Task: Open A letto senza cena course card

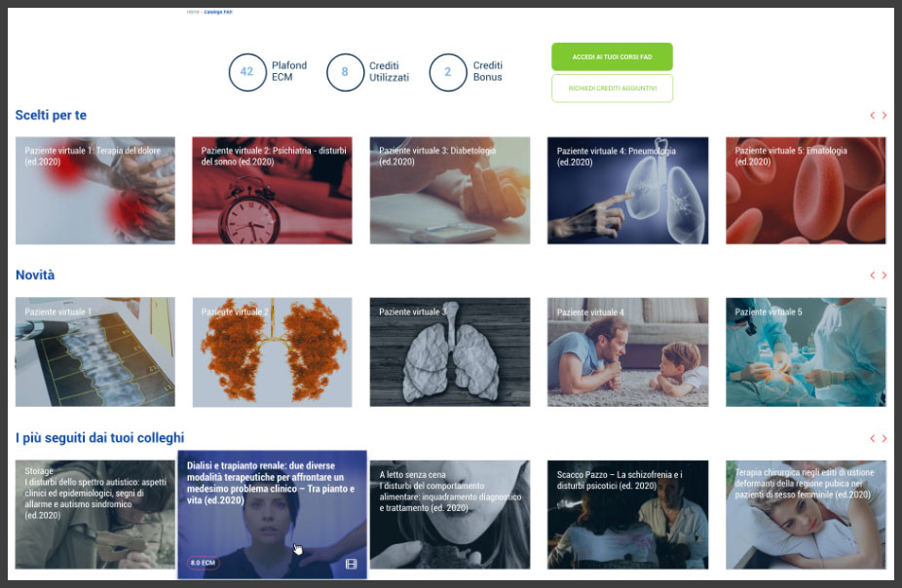Action: [x=450, y=515]
